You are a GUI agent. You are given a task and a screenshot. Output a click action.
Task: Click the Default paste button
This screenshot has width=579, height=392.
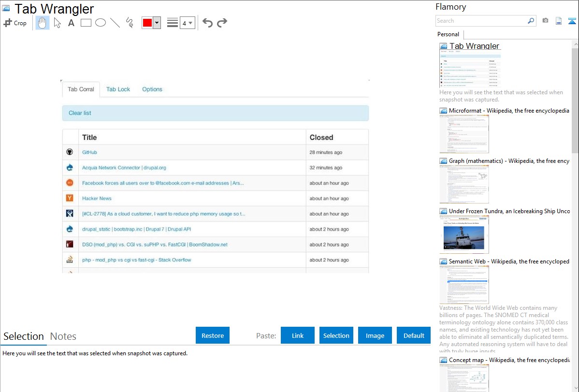(x=414, y=335)
